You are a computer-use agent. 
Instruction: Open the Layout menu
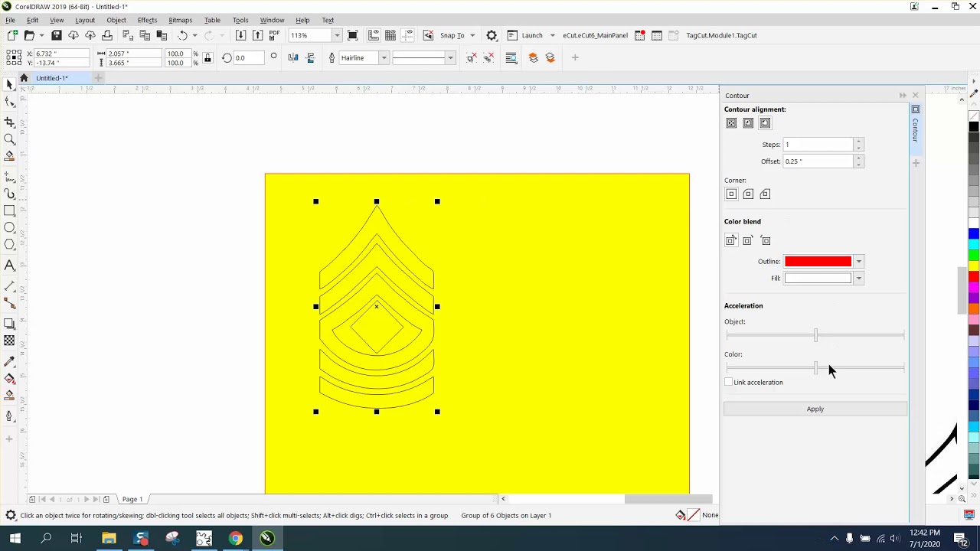pyautogui.click(x=85, y=20)
